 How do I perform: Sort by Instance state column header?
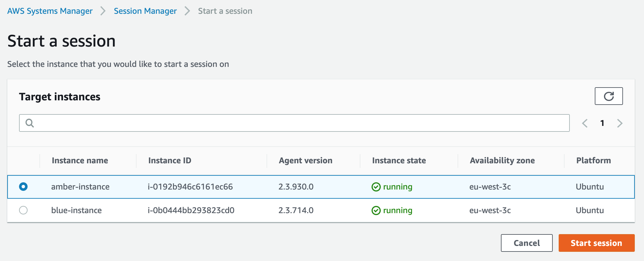[399, 161]
